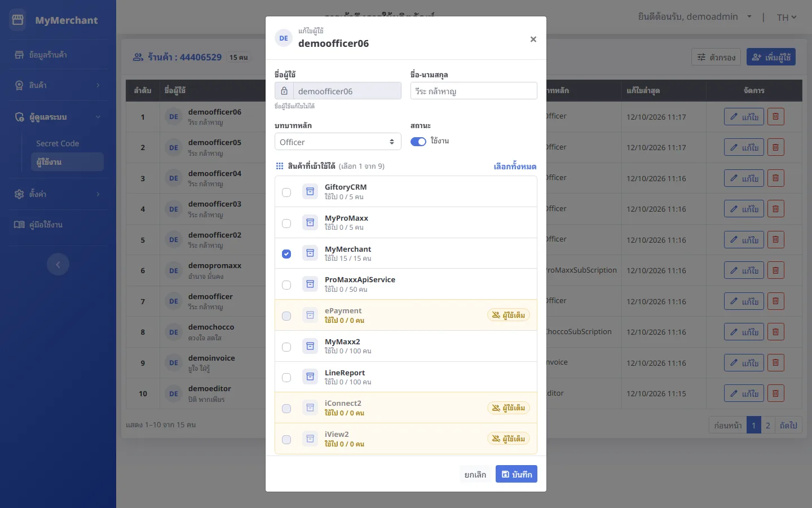Click the users icon beside store 44406529
The image size is (812, 508).
[x=138, y=57]
